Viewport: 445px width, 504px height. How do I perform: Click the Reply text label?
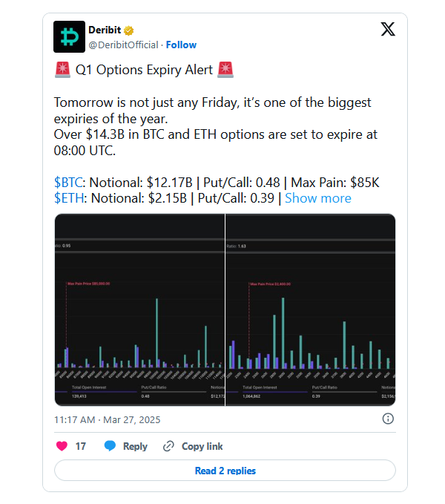(x=135, y=446)
